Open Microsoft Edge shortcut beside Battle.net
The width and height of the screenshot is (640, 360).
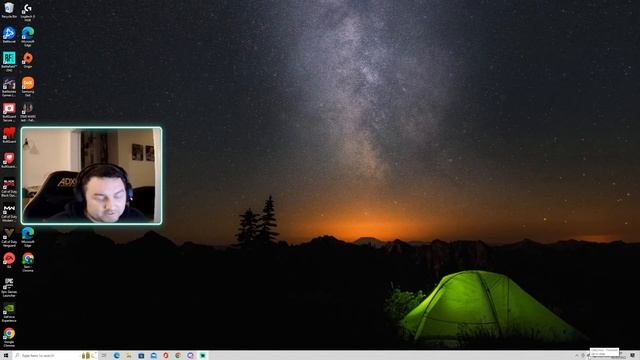point(28,36)
